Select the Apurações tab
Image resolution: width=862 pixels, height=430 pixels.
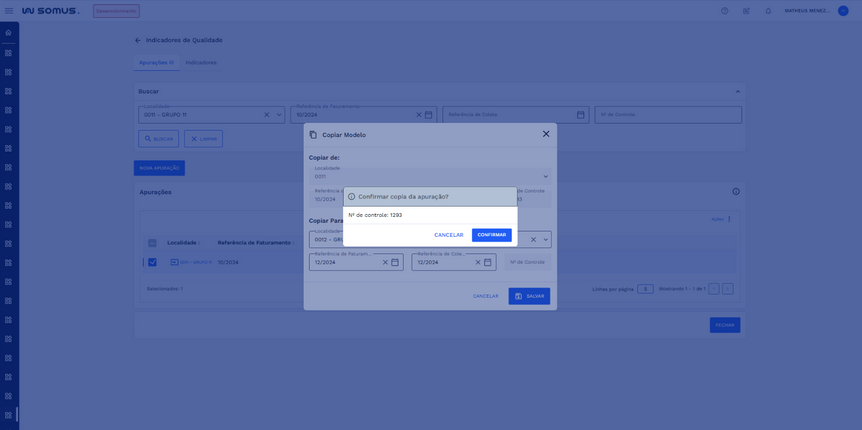click(155, 62)
